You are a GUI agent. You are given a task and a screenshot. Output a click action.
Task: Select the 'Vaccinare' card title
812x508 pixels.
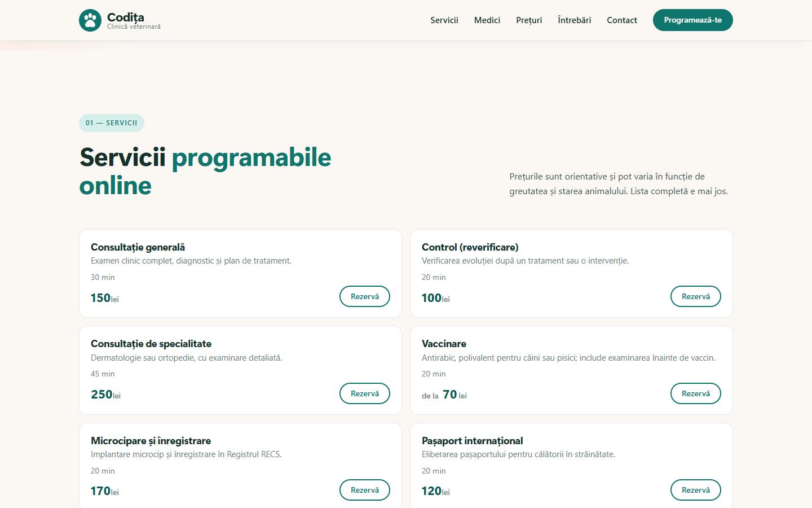pos(444,344)
